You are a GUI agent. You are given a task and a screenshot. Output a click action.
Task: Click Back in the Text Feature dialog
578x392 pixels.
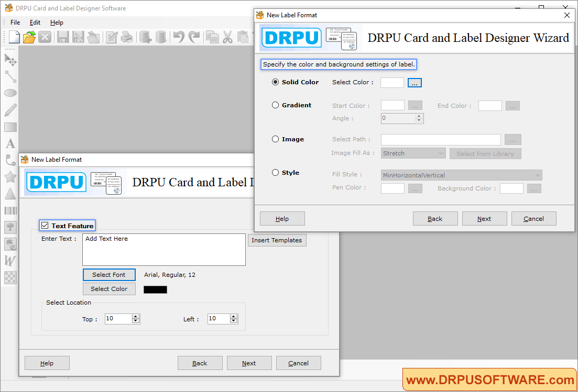click(x=200, y=363)
